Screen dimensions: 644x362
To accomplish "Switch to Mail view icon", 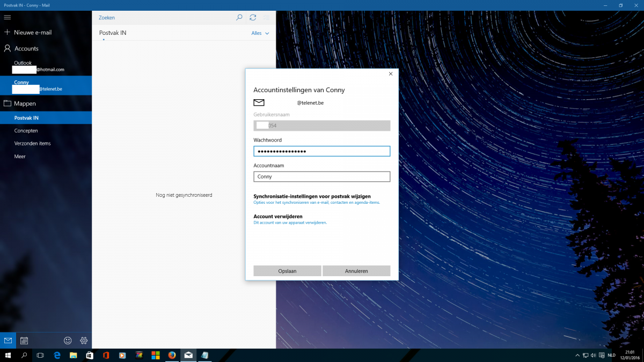I will [x=8, y=340].
